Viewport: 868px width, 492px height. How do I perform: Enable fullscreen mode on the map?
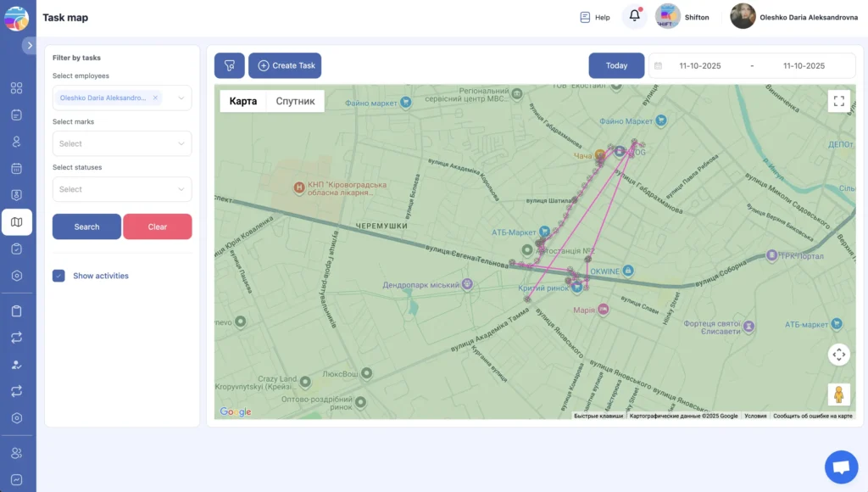coord(838,101)
